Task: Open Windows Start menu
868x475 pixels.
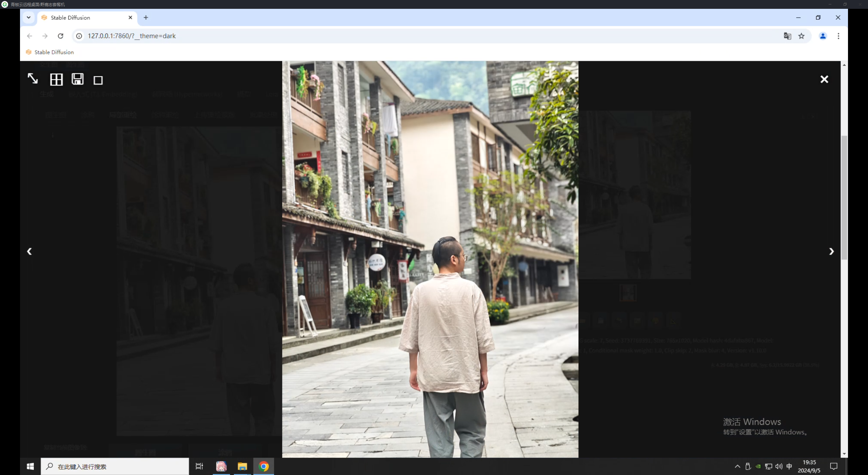Action: 30,467
